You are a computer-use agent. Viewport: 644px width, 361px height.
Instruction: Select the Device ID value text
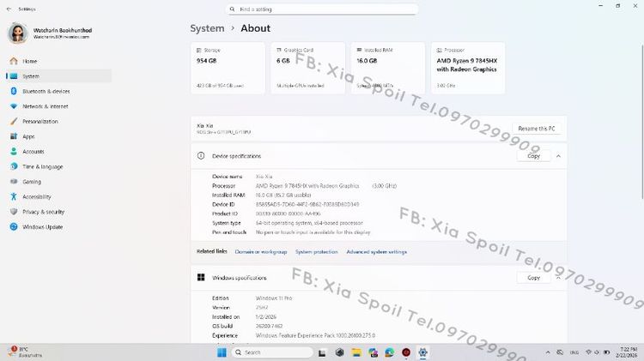pos(307,204)
